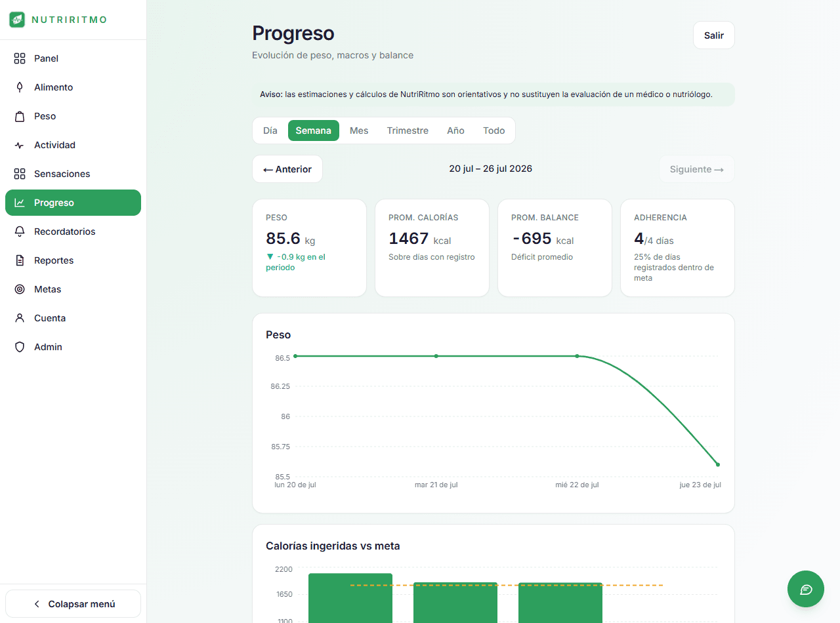This screenshot has width=840, height=623.
Task: Click the mar 21 de jul weight data point
Action: coord(436,356)
